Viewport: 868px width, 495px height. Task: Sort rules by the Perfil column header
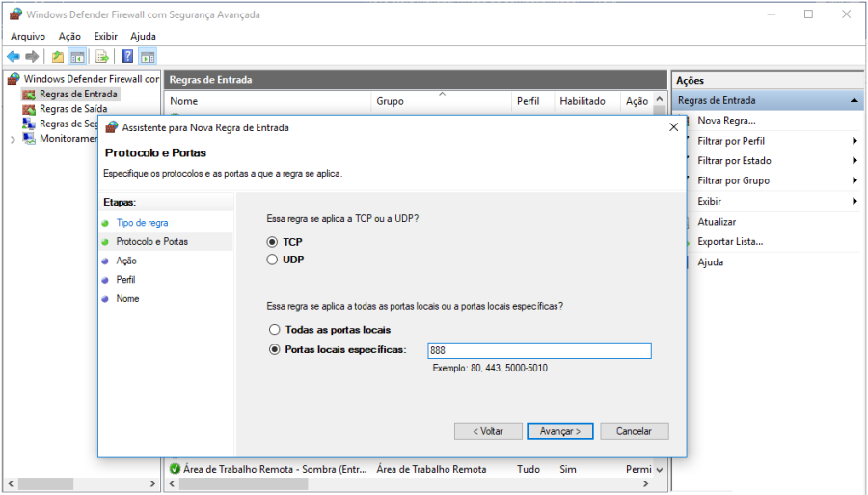[x=532, y=101]
